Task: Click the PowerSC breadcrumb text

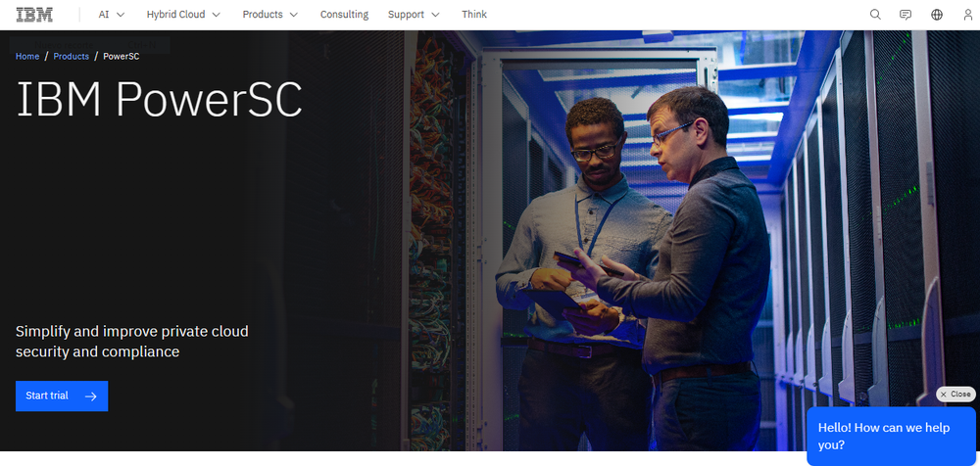Action: click(122, 56)
